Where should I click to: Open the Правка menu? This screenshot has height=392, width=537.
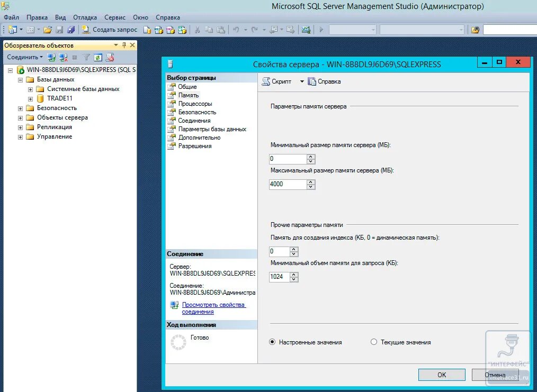[x=37, y=17]
